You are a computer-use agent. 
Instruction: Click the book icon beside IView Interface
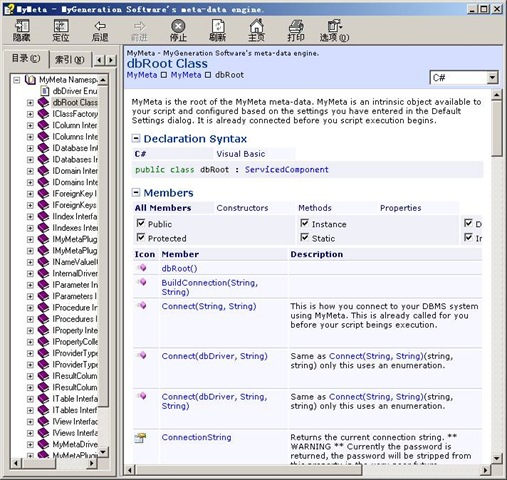pos(43,421)
